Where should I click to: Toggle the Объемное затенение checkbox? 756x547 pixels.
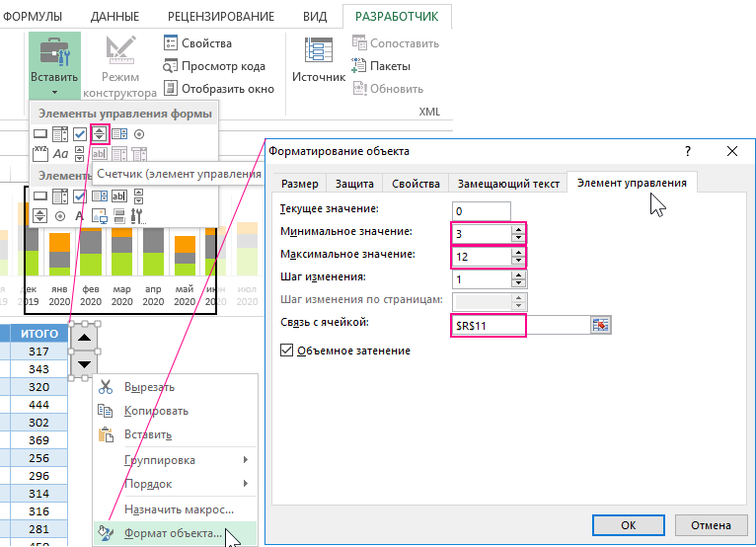click(x=287, y=351)
